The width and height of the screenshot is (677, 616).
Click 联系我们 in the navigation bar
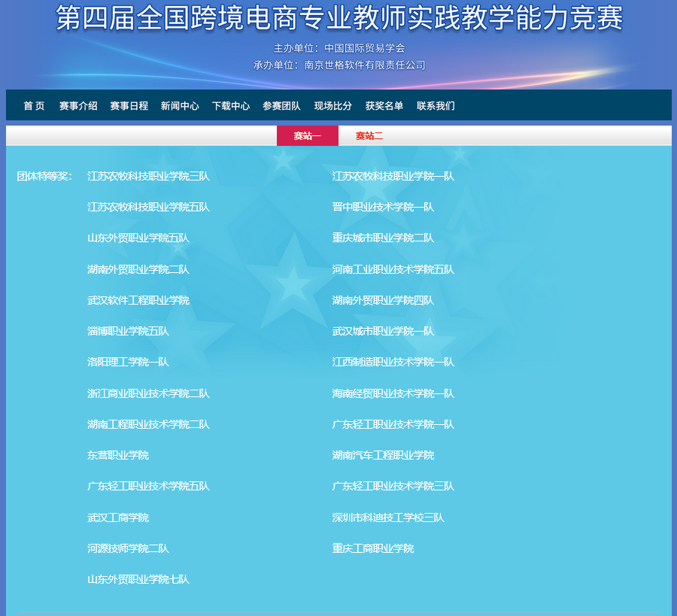pyautogui.click(x=436, y=106)
